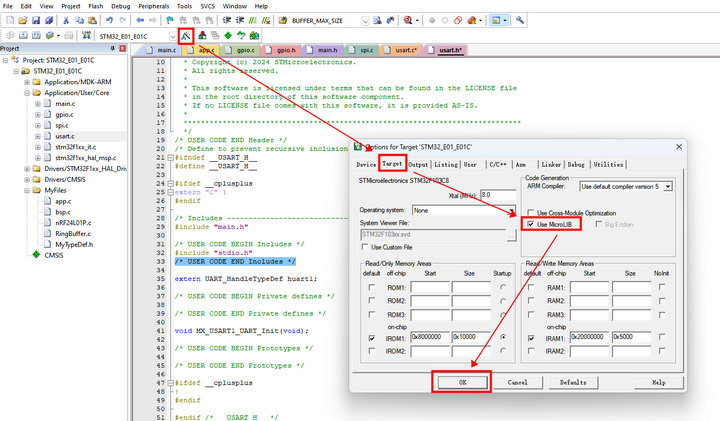Open the Peripherals menu
The height and width of the screenshot is (421, 720).
pos(155,6)
